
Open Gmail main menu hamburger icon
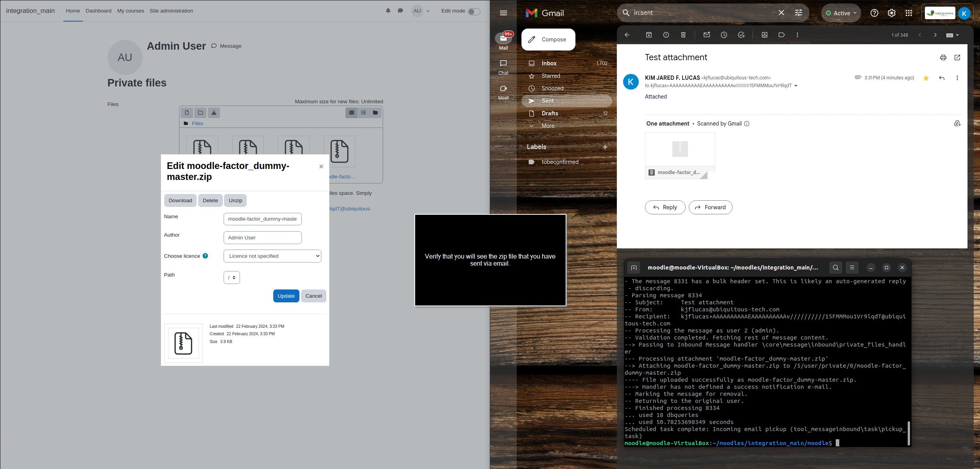tap(503, 13)
